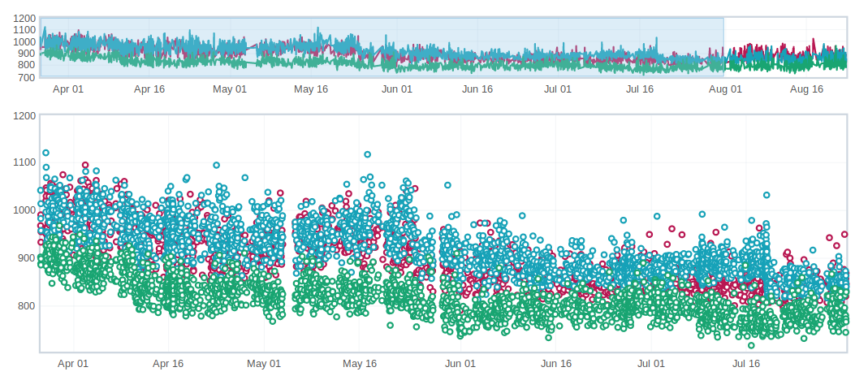Click the left edge of the overview selection
Viewport: 868px width, 376px height.
click(41, 47)
